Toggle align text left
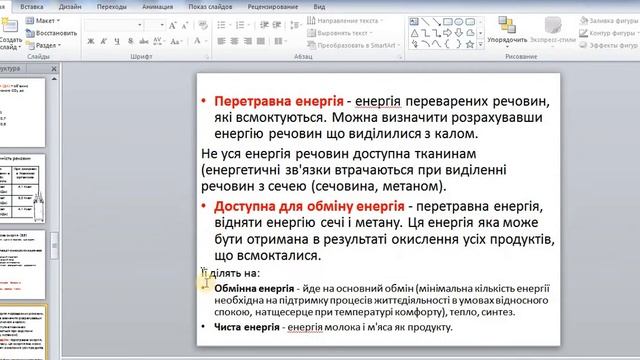 tap(222, 41)
